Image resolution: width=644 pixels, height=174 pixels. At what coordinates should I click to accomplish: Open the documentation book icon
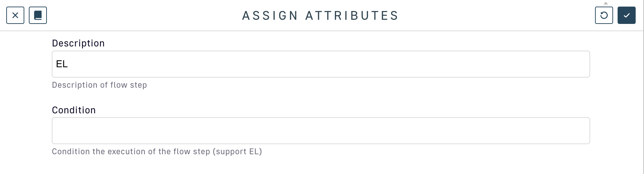click(x=38, y=15)
